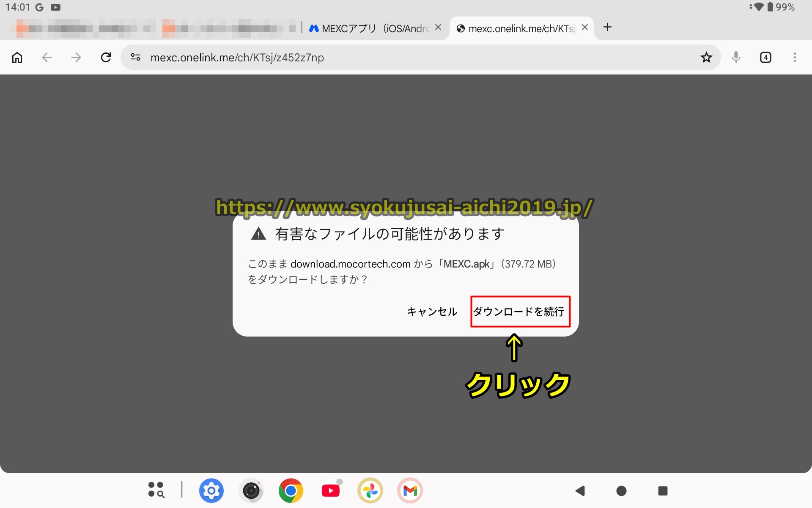Tap the YouTube notification icon in status bar

pos(55,7)
